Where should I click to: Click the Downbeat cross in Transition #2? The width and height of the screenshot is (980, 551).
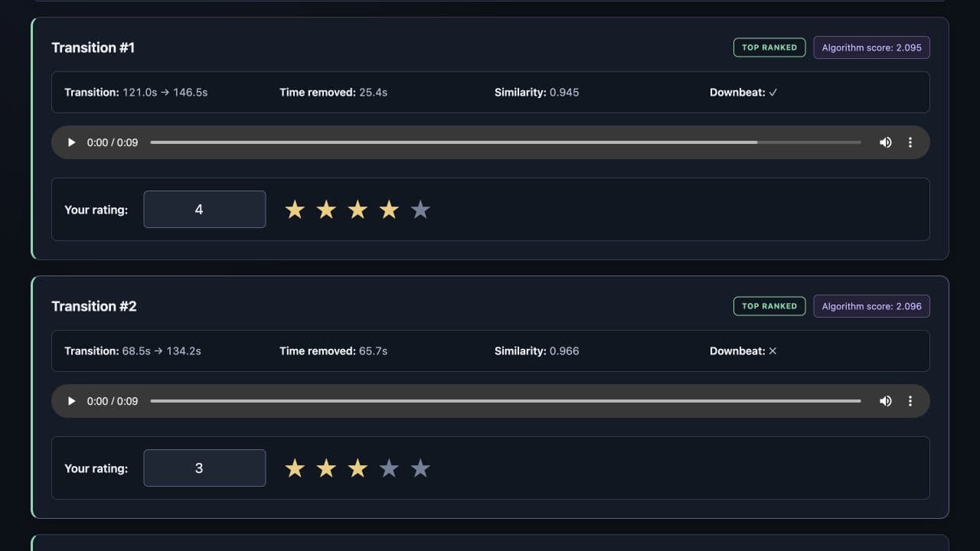(x=773, y=350)
